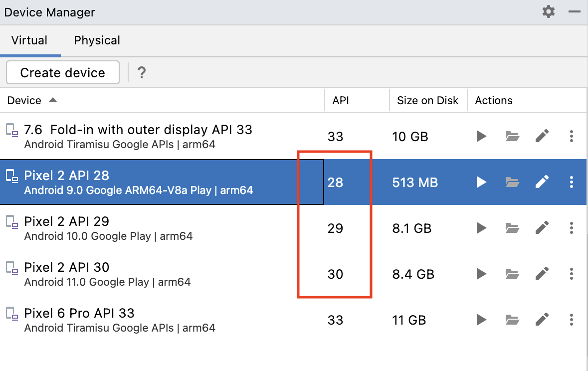Screen dimensions: 588x371
Task: Edit Pixel 2 API 28 with pencil icon
Action: coord(542,183)
